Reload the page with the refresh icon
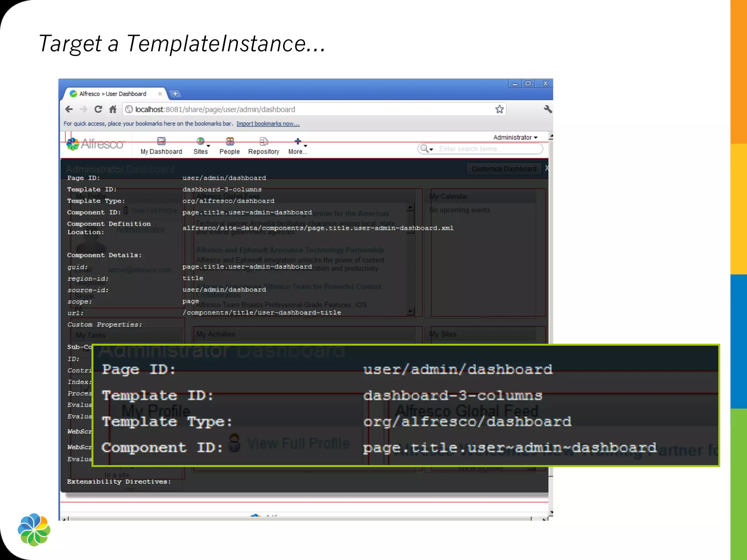Viewport: 747px width, 560px height. 98,109
